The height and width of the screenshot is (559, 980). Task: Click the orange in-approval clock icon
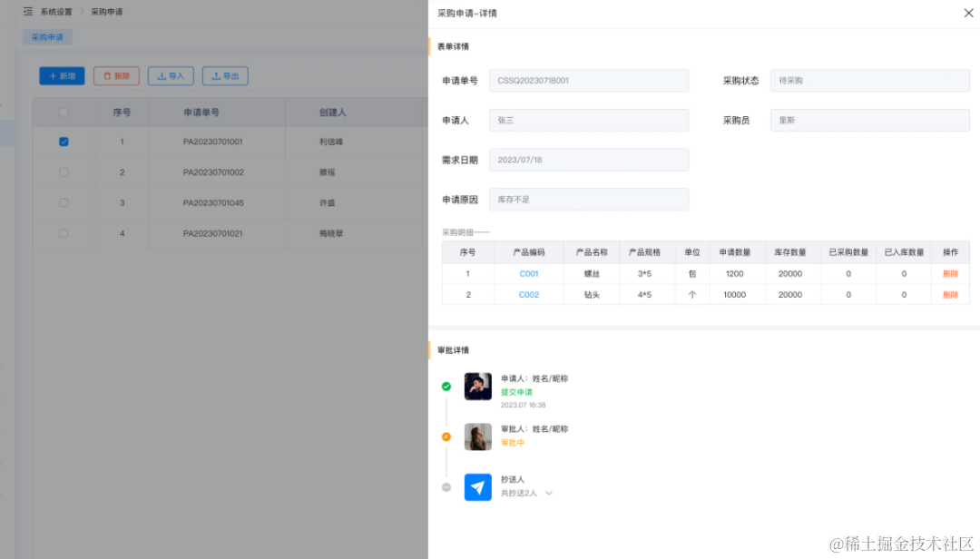pos(446,437)
